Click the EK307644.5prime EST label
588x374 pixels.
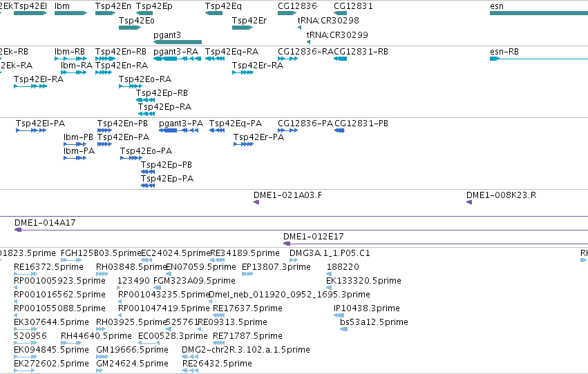pos(51,322)
